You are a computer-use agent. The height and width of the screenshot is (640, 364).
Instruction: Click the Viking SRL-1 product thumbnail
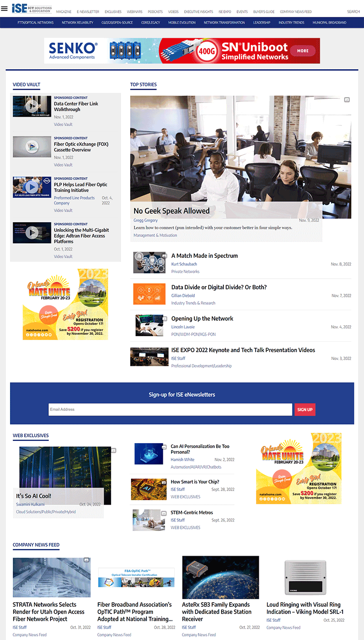(305, 577)
